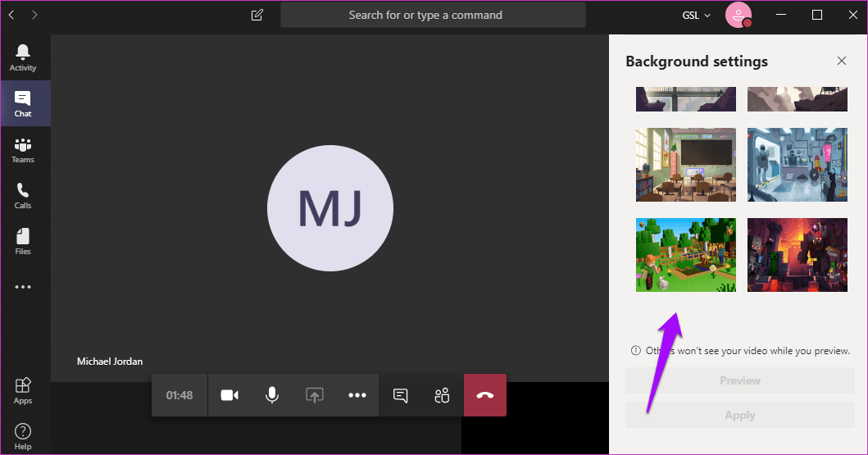The image size is (868, 455).
Task: Minimize the Teams window
Action: (781, 15)
